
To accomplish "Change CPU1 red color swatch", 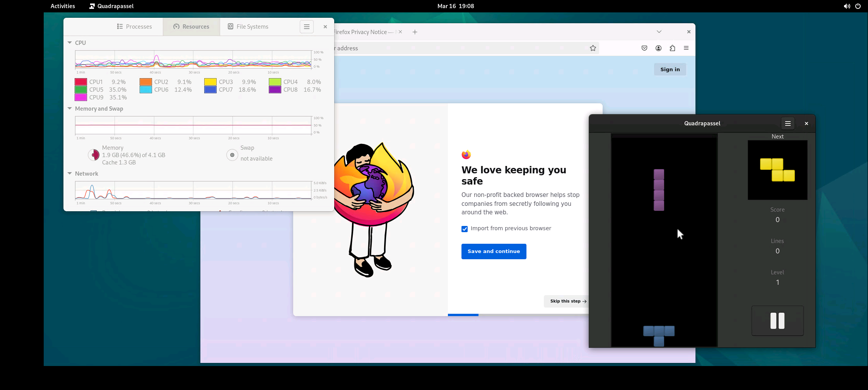I will pos(81,82).
